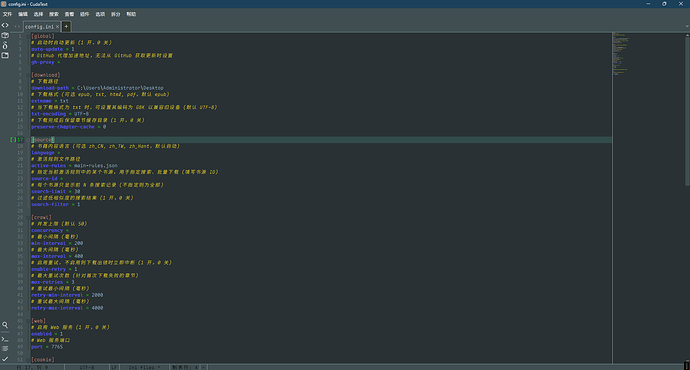This screenshot has height=370, width=690.
Task: Click the concurrency = line
Action: (x=50, y=230)
